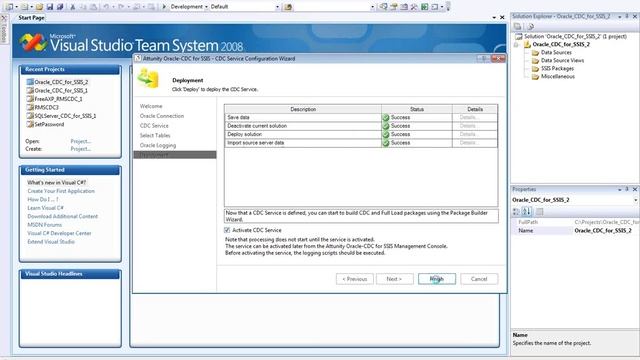Click What's new in Visual C#? link
Image resolution: width=640 pixels, height=360 pixels.
tap(57, 182)
